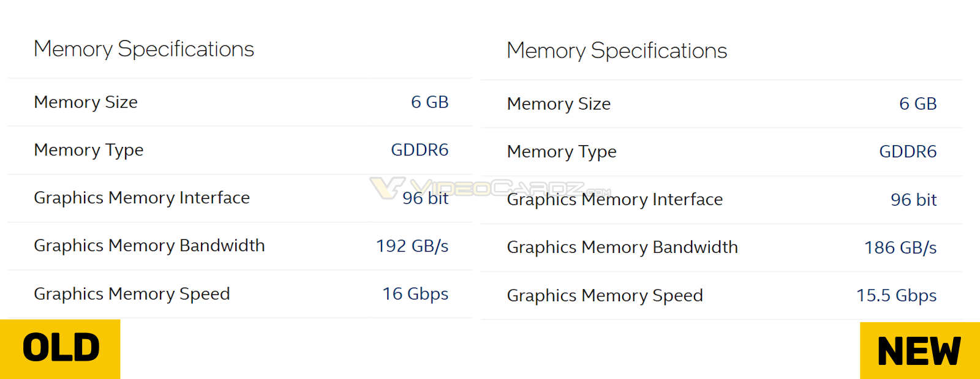Click the 15.5 Gbps memory speed value

pyautogui.click(x=896, y=296)
